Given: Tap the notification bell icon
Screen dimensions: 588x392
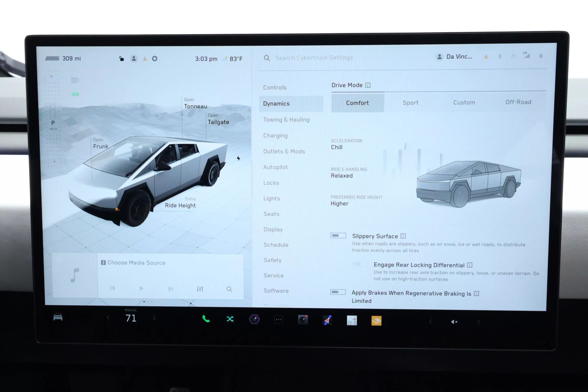Looking at the screenshot, I should [x=541, y=56].
